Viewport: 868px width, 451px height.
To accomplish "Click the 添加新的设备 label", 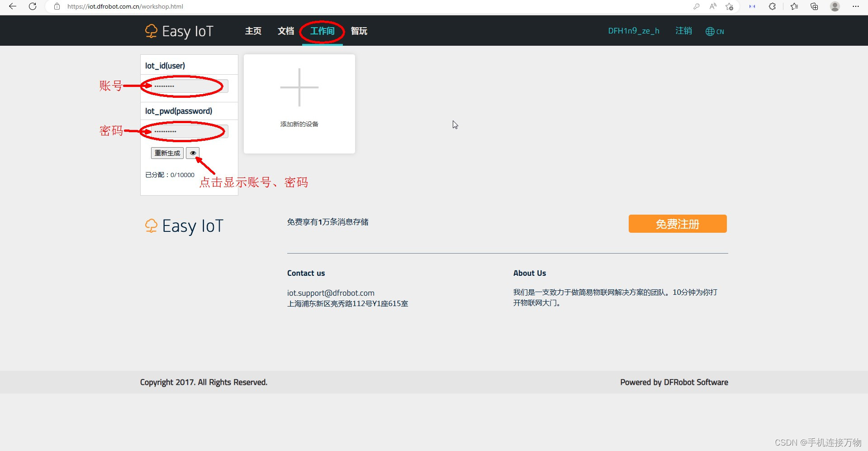I will pos(299,124).
